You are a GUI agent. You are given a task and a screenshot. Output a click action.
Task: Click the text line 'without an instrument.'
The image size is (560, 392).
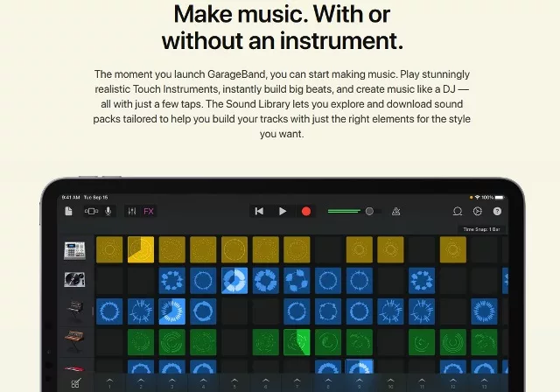[x=282, y=40]
